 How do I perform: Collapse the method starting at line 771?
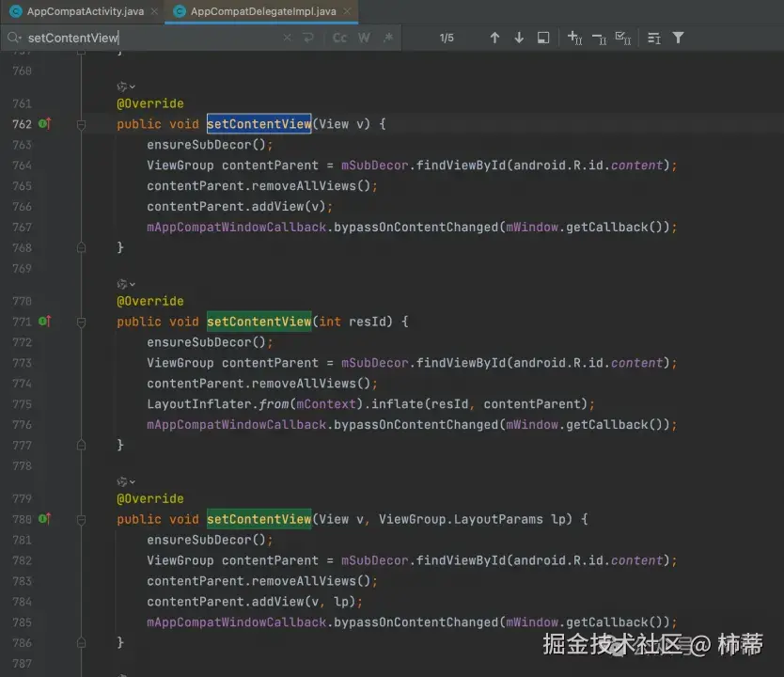click(x=81, y=322)
